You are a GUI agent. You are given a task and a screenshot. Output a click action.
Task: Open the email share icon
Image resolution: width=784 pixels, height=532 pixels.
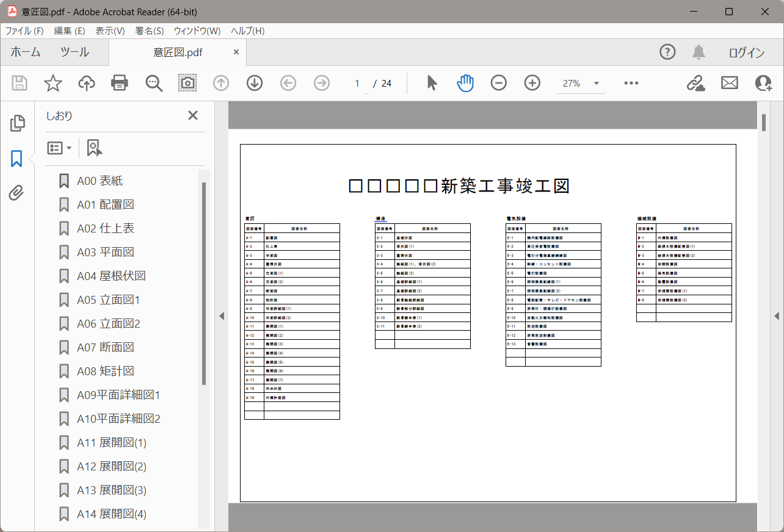click(x=729, y=83)
